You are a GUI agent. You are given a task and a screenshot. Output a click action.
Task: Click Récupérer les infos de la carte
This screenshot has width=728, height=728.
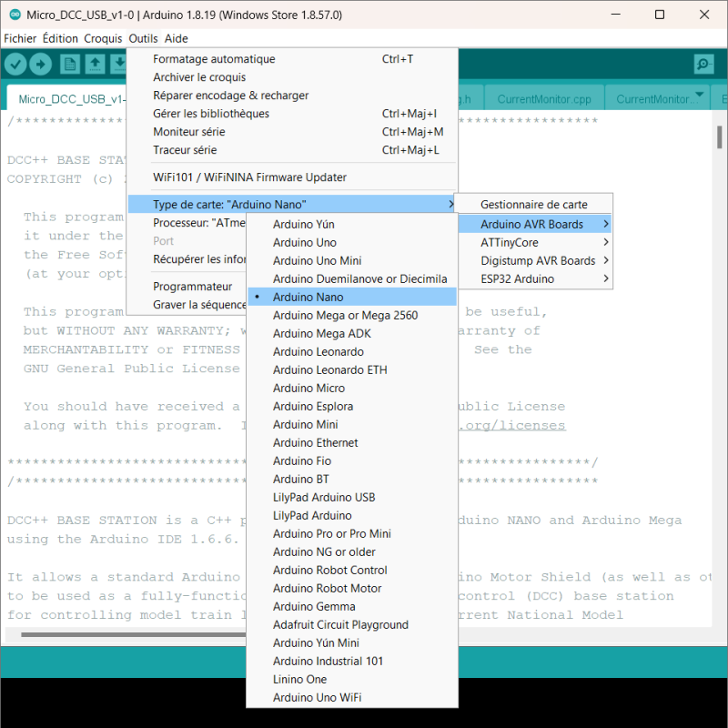(187, 258)
